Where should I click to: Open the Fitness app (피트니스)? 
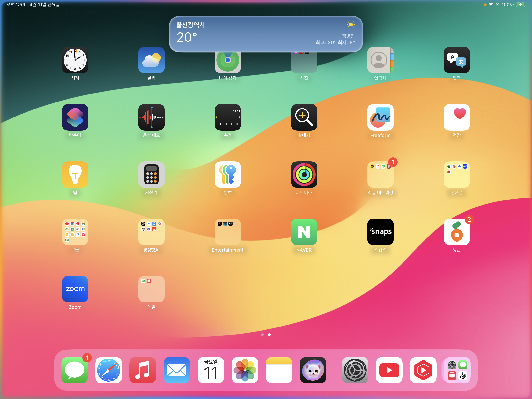[304, 175]
